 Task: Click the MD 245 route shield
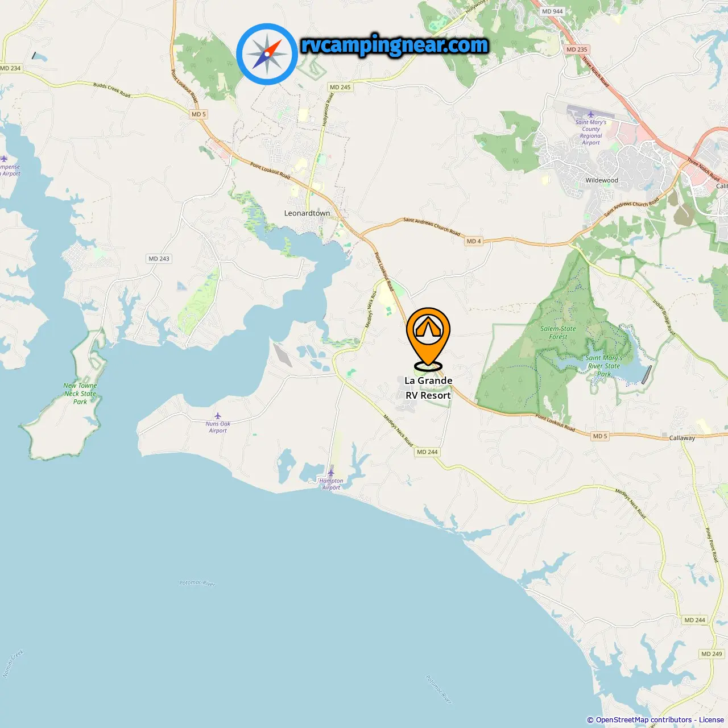click(x=340, y=87)
